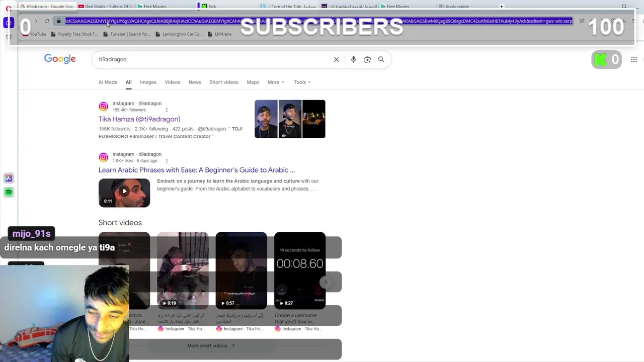Focus the Google search input field
644x362 pixels.
tap(214, 59)
